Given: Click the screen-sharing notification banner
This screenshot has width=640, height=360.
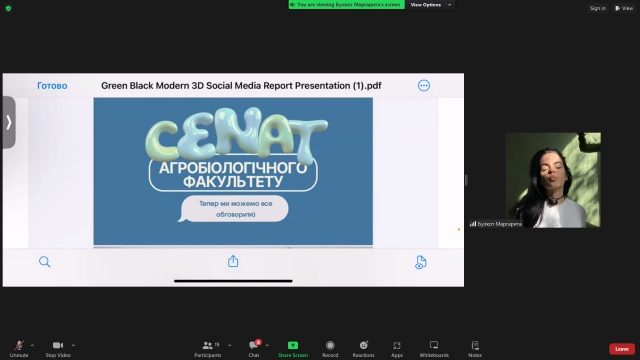Looking at the screenshot, I should [x=347, y=4].
